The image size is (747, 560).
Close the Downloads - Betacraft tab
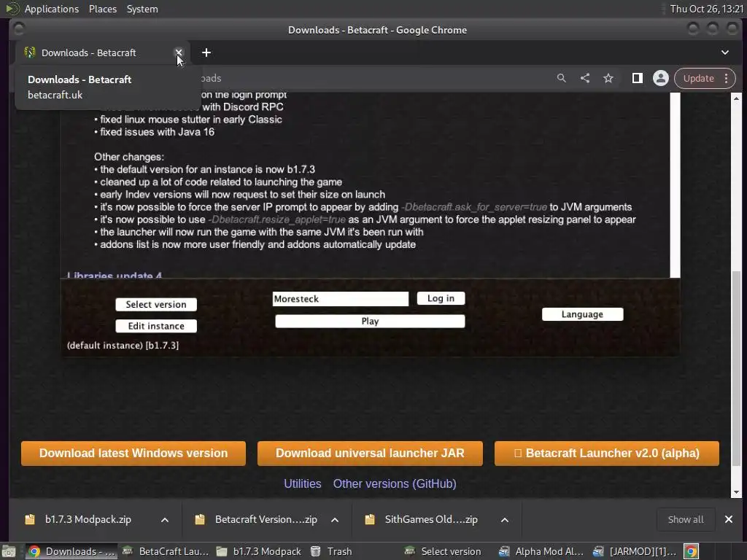(179, 52)
